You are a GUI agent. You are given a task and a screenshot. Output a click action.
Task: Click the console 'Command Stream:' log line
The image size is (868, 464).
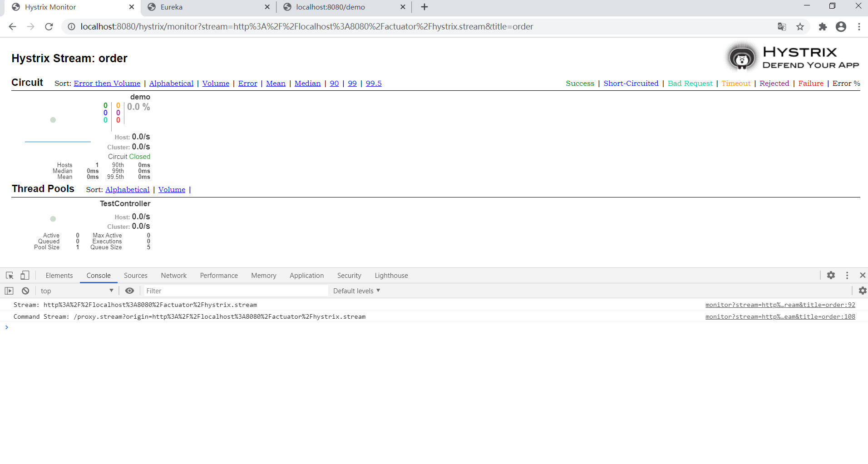189,316
